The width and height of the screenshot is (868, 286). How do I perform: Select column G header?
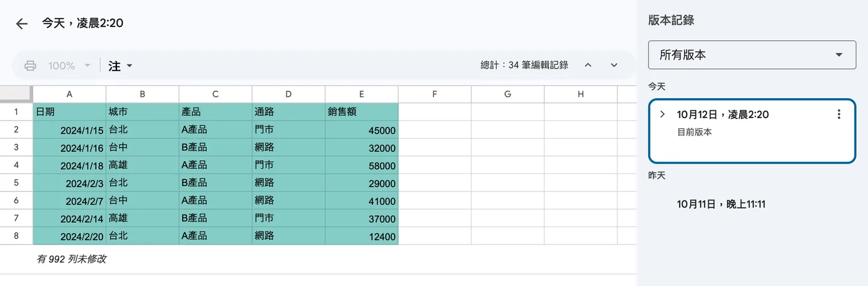point(508,94)
